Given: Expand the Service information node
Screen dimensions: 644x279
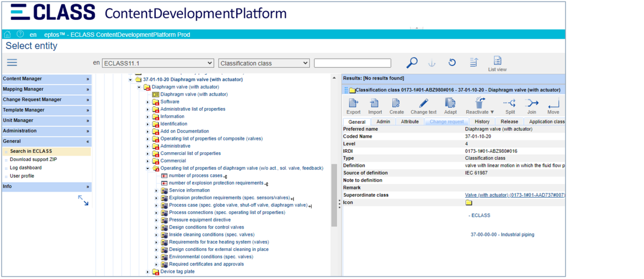Looking at the screenshot, I should pos(156,191).
